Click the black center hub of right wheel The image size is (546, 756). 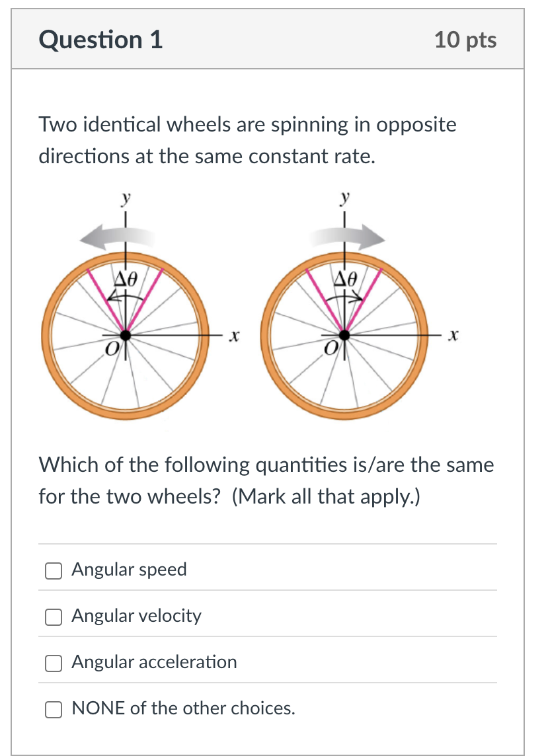coord(344,335)
